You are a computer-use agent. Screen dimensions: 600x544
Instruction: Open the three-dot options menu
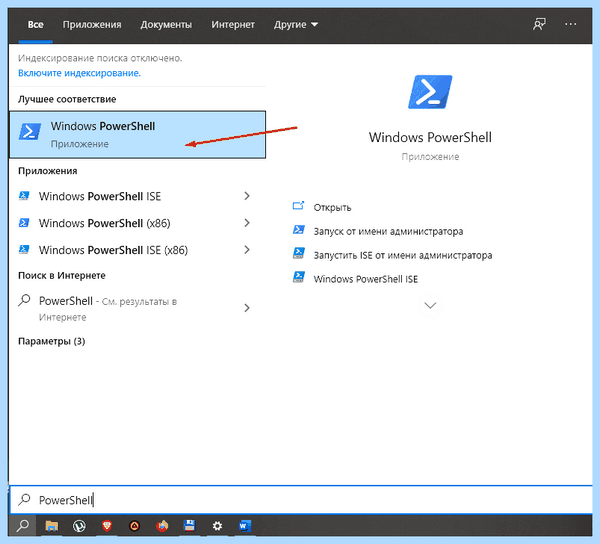[x=571, y=24]
